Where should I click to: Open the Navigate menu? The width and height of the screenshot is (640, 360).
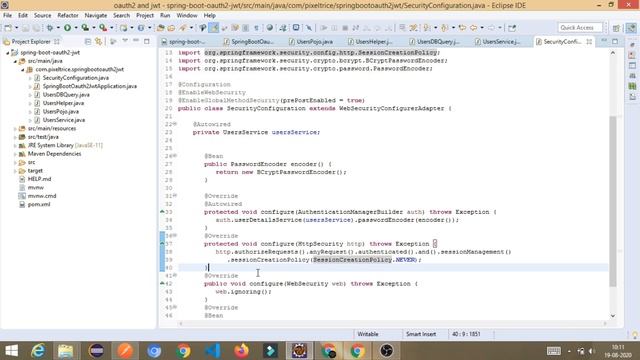pos(96,15)
